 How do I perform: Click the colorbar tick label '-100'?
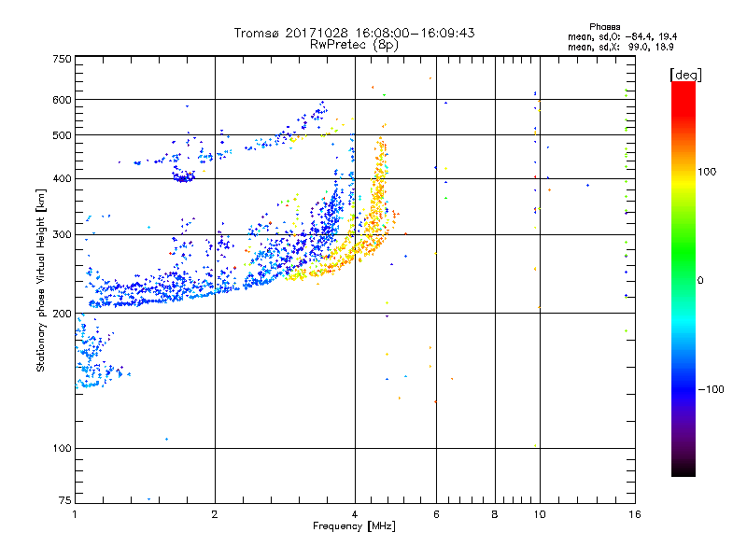711,389
